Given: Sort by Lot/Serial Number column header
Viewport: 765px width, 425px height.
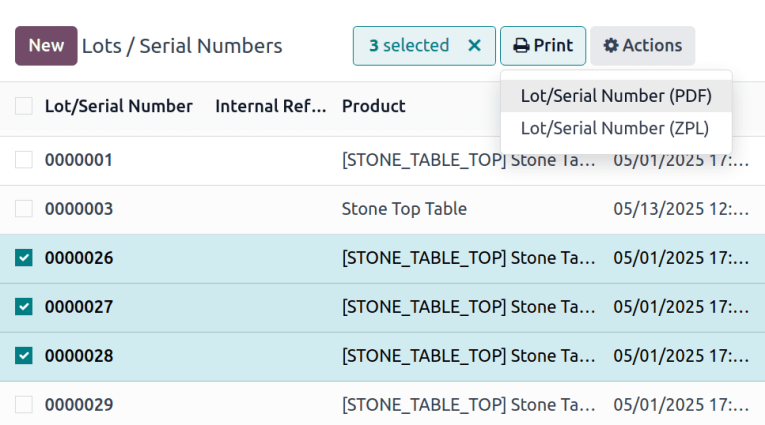Looking at the screenshot, I should point(118,106).
